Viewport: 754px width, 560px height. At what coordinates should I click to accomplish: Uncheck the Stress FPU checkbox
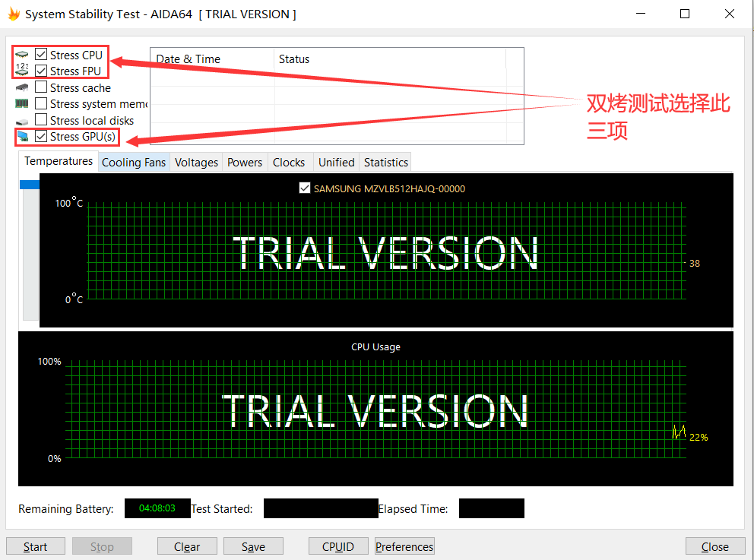point(41,71)
